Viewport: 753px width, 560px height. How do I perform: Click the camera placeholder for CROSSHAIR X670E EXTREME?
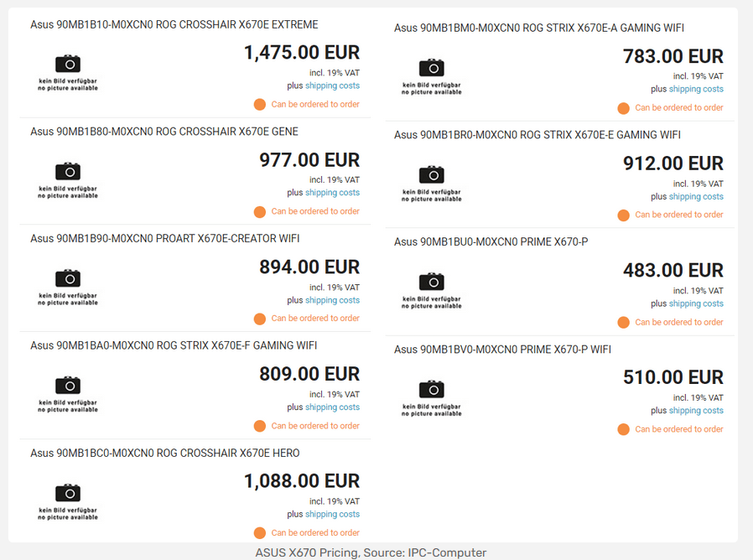68,73
